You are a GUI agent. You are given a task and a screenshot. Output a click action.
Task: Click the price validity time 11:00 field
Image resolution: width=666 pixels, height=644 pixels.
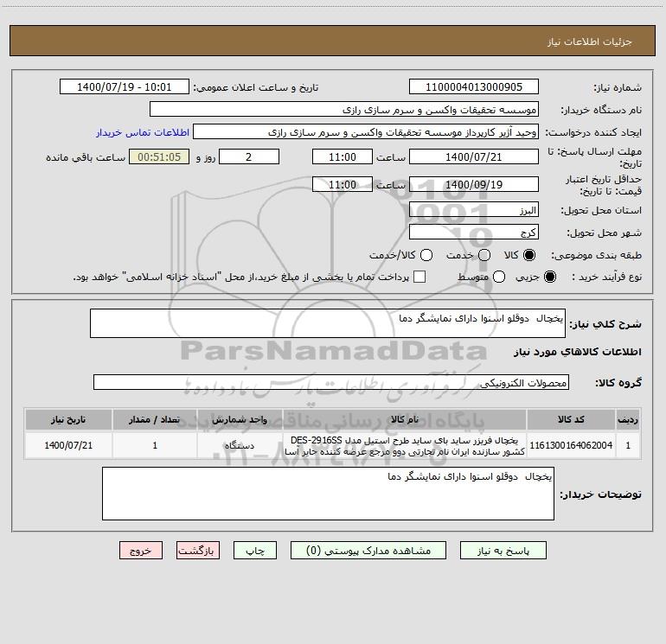pos(343,184)
